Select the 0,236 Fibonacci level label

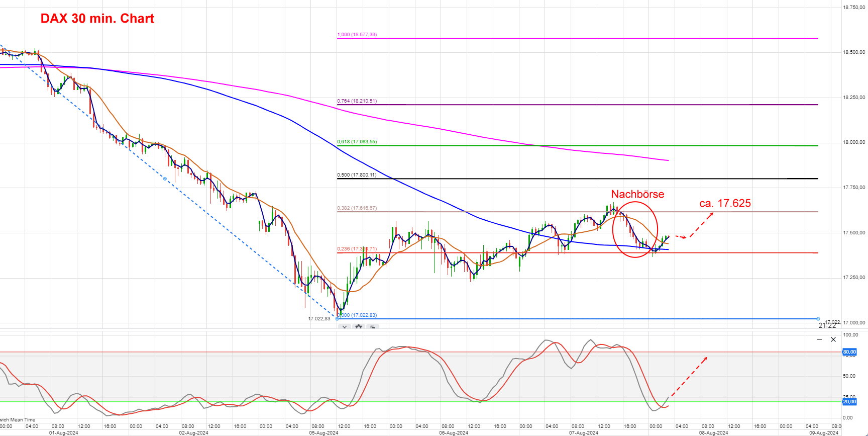tap(357, 249)
